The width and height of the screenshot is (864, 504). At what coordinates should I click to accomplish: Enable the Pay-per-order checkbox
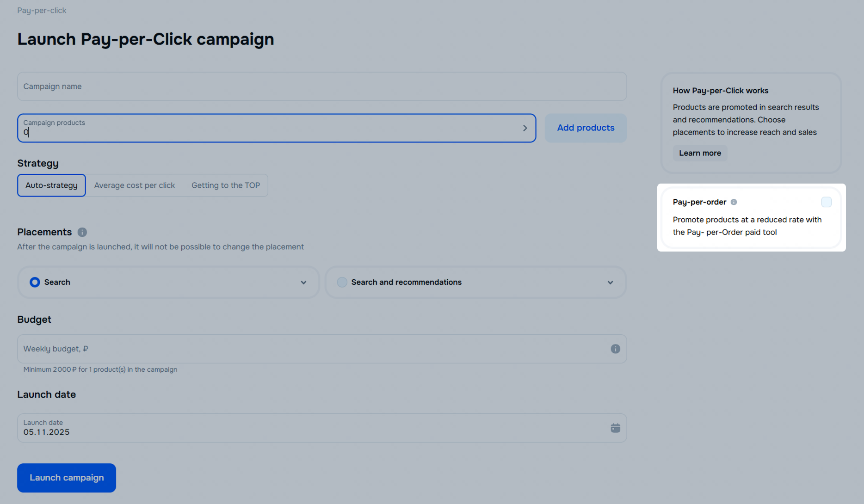coord(826,202)
